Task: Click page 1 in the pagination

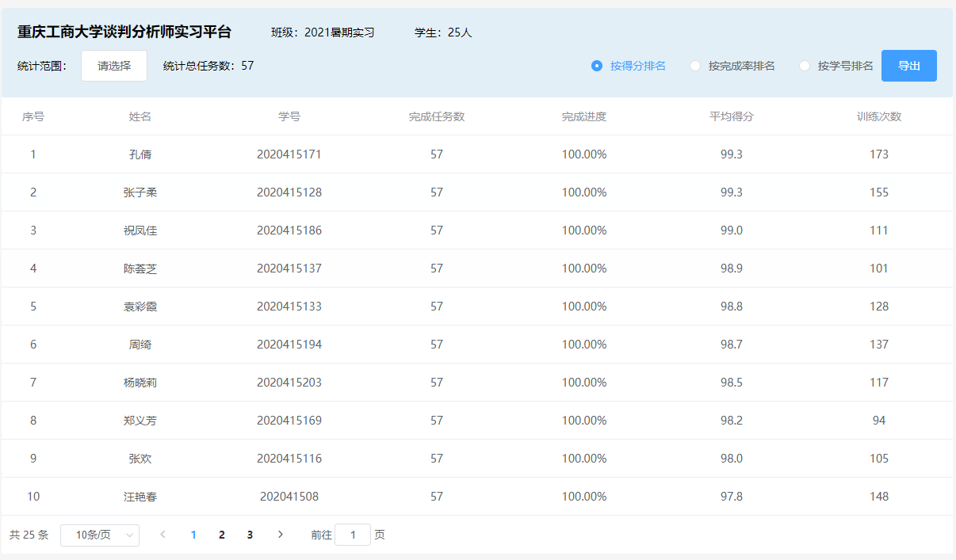Action: tap(193, 535)
